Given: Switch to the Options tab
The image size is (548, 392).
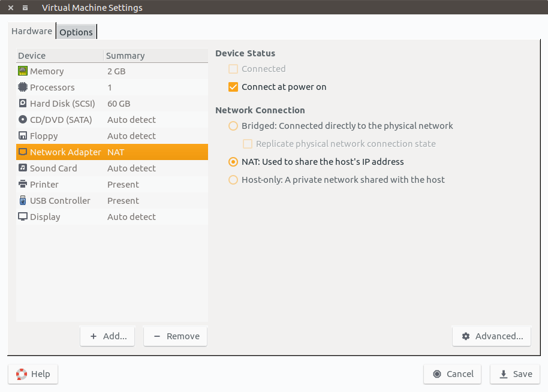Looking at the screenshot, I should click(76, 32).
